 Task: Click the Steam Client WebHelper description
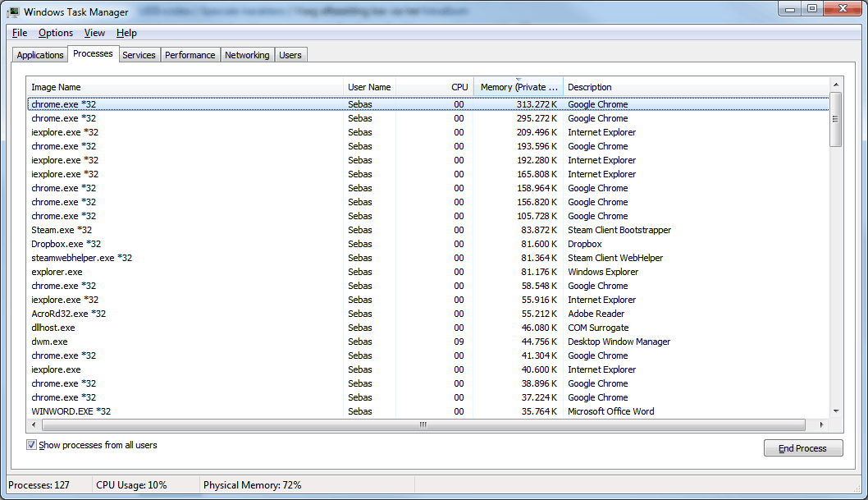point(615,258)
